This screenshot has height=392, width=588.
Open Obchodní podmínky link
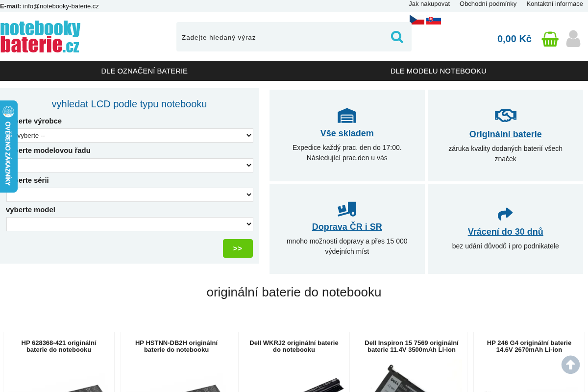click(x=488, y=4)
